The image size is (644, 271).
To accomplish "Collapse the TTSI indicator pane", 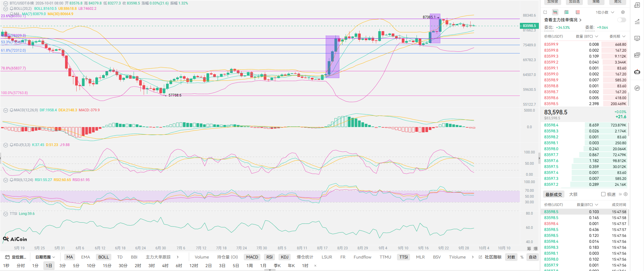I will 6,214.
